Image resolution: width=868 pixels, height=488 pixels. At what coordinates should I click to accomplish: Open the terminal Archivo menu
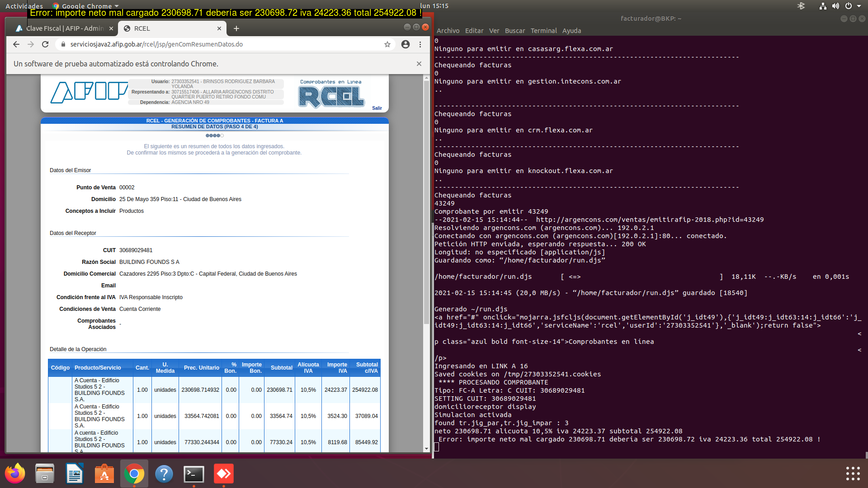(x=448, y=31)
